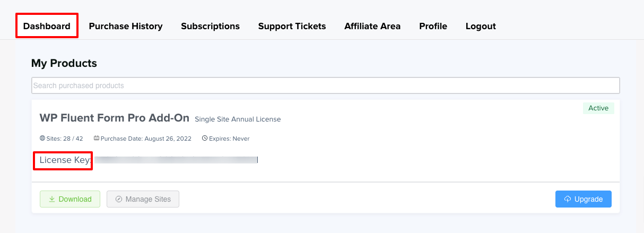
Task: Click the green Active status badge
Action: pyautogui.click(x=598, y=108)
